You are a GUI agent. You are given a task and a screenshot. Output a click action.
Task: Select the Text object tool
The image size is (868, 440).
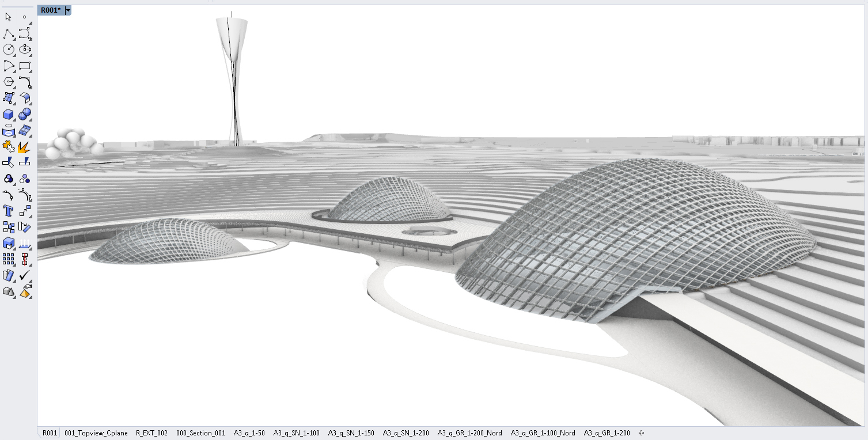point(9,211)
